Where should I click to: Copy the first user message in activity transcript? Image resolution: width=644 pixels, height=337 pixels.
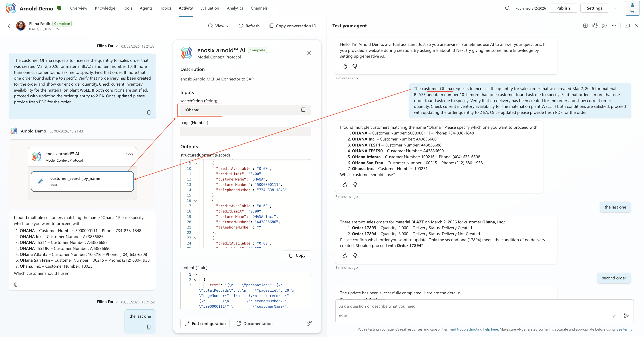tap(149, 113)
